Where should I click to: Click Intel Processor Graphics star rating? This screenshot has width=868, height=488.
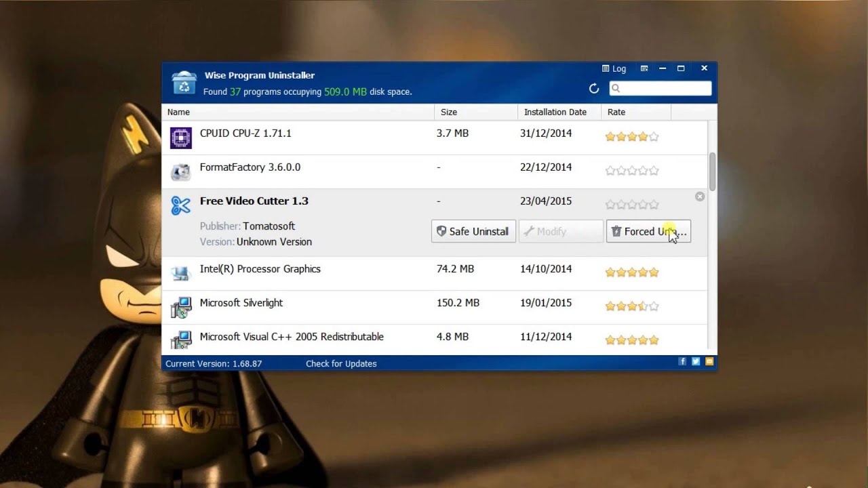(632, 272)
